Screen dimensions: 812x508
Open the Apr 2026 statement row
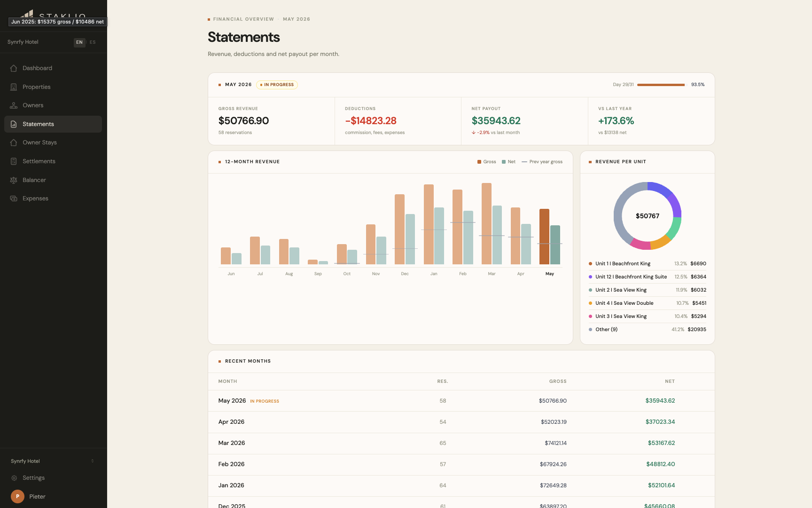[461, 422]
